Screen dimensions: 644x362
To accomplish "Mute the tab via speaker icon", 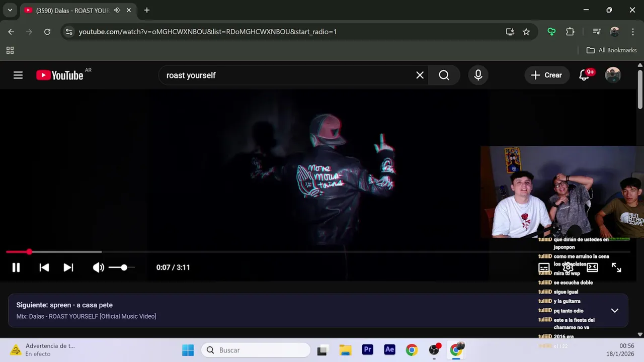I will (x=117, y=10).
